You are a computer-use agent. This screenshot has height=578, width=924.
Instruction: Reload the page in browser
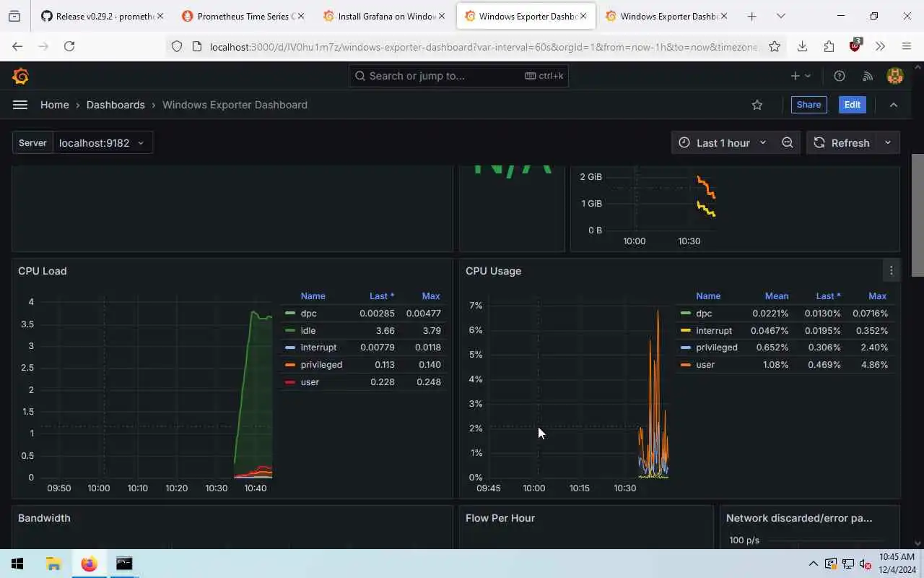[x=69, y=46]
